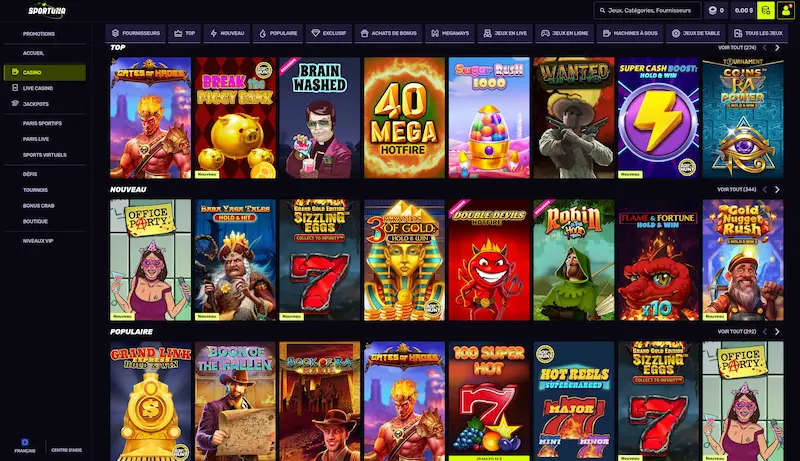Open Book of the Fallen game
This screenshot has width=800, height=461.
[x=235, y=401]
